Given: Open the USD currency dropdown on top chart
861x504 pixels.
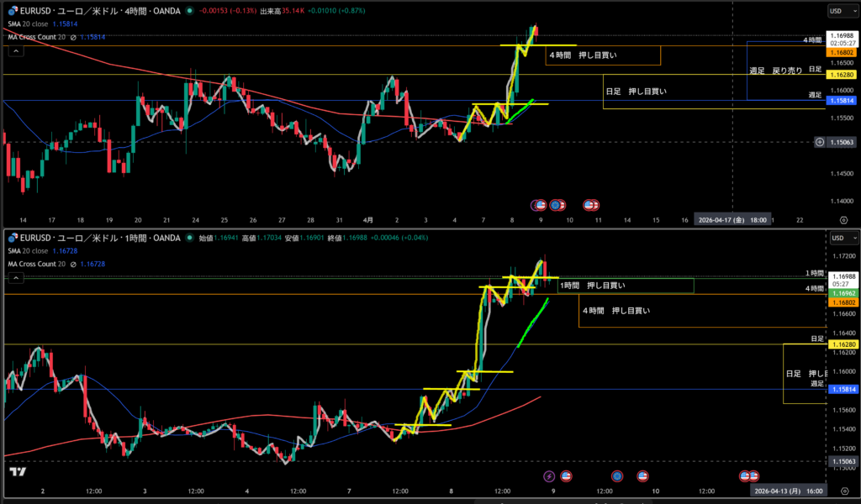Looking at the screenshot, I should (838, 11).
